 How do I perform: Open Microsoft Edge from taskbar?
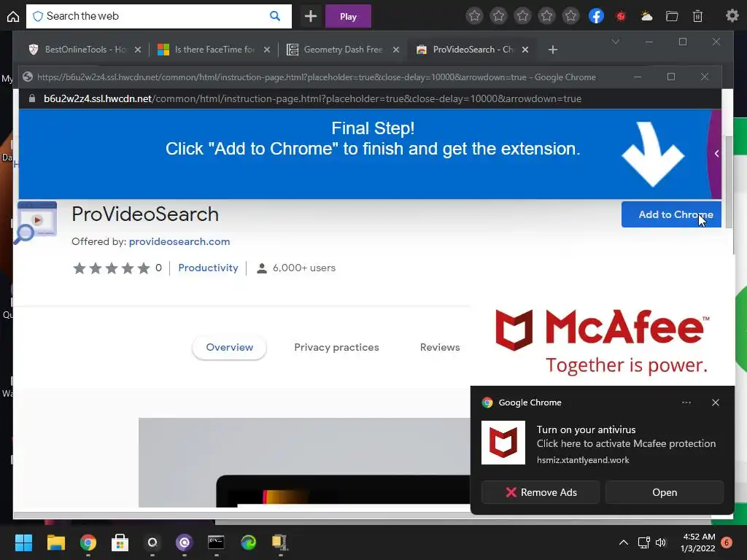pyautogui.click(x=248, y=542)
